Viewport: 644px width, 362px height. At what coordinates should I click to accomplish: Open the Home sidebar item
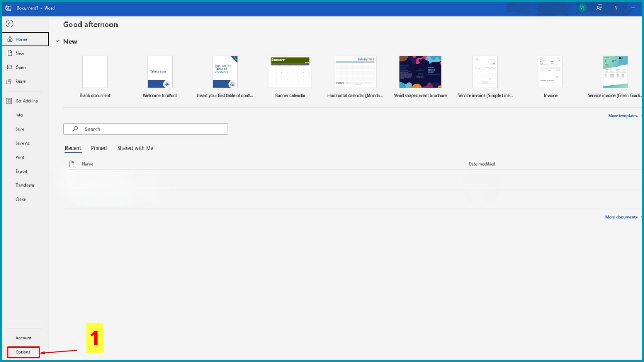25,39
